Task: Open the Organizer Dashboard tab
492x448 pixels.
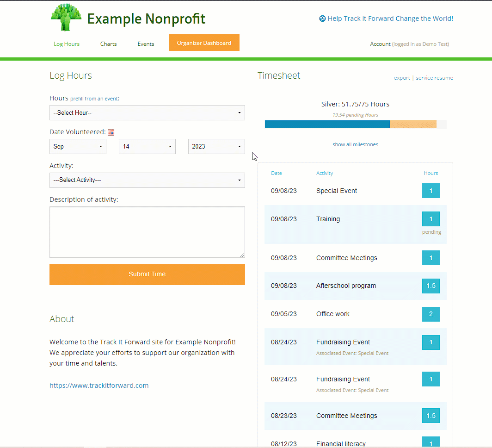Action: click(204, 43)
